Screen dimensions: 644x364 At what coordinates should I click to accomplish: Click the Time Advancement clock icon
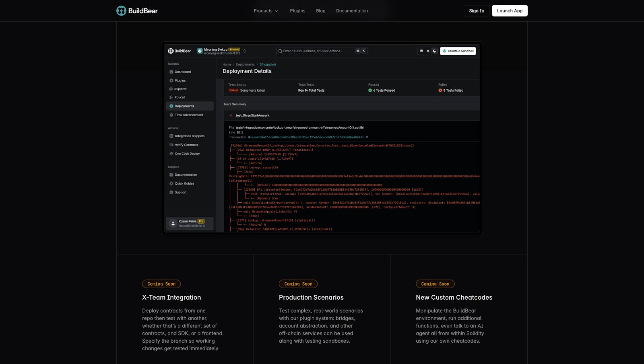pos(171,115)
